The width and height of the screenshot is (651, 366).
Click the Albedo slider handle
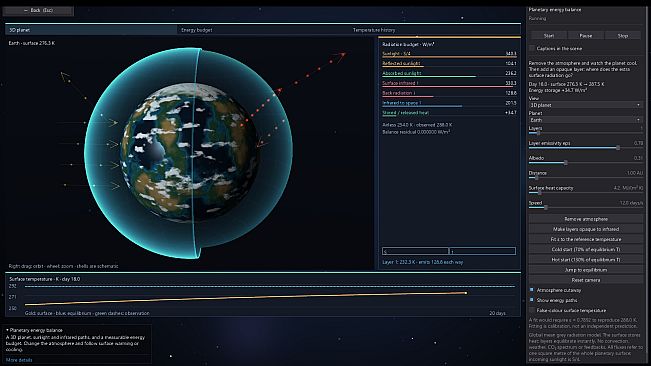[x=565, y=163]
